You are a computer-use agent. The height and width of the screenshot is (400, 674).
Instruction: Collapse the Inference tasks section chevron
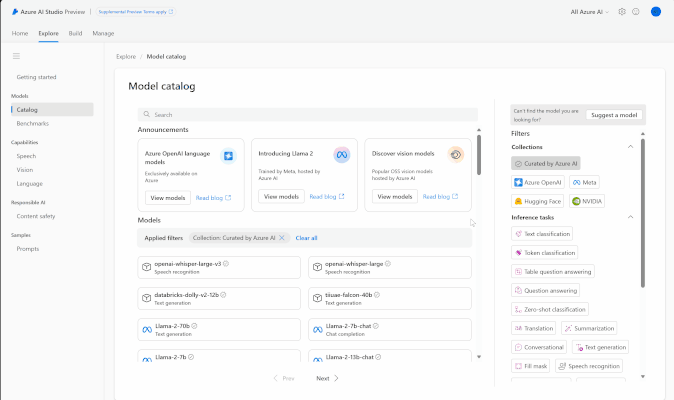click(x=630, y=217)
